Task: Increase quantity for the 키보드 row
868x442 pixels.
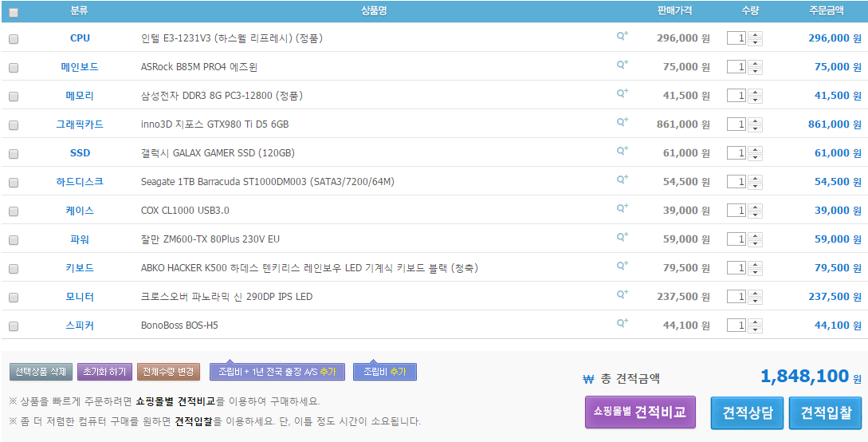Action: click(x=755, y=266)
